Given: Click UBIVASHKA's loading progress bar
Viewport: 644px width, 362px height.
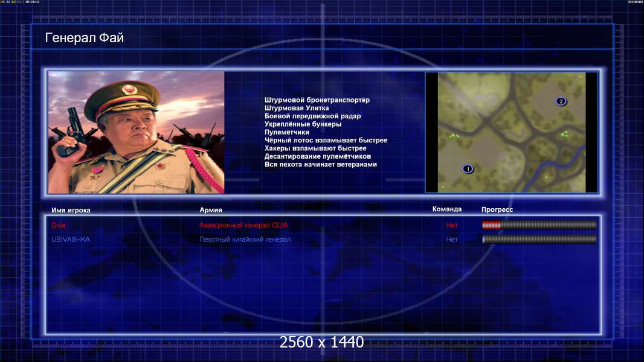Looking at the screenshot, I should click(539, 240).
